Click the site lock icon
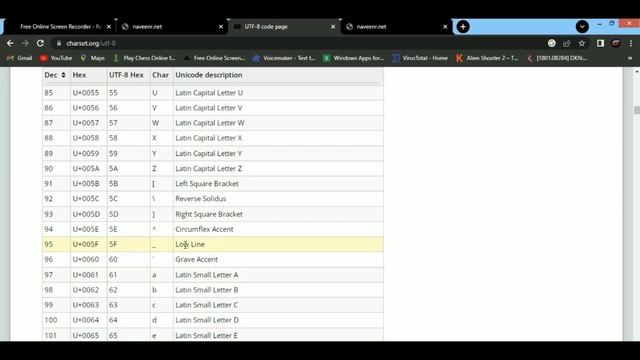Viewport: 640px width, 360px height. [59, 43]
